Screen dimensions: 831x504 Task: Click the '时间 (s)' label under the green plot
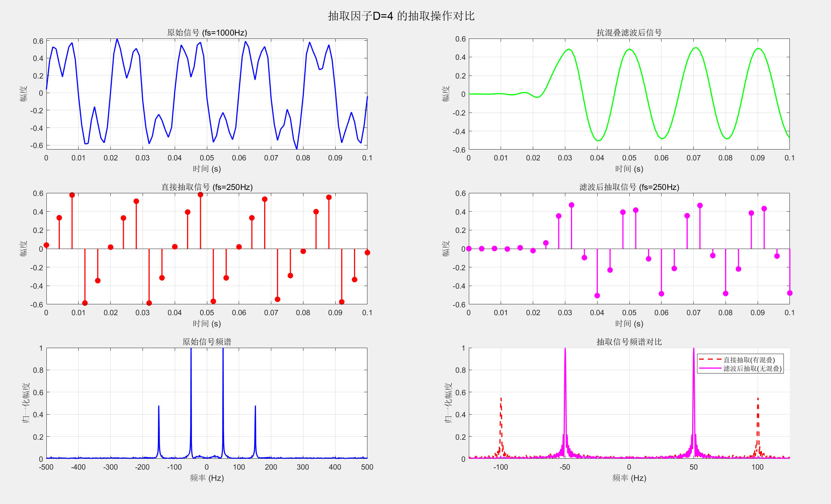[629, 169]
